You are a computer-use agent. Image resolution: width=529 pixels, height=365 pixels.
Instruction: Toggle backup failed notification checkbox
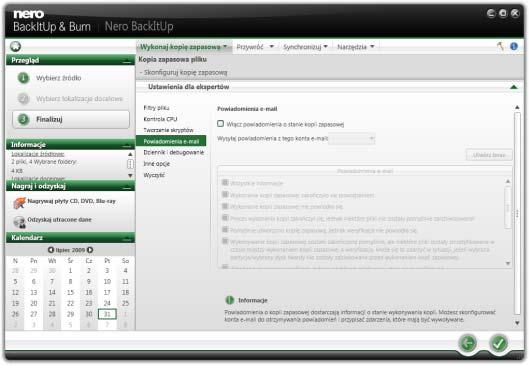(225, 206)
